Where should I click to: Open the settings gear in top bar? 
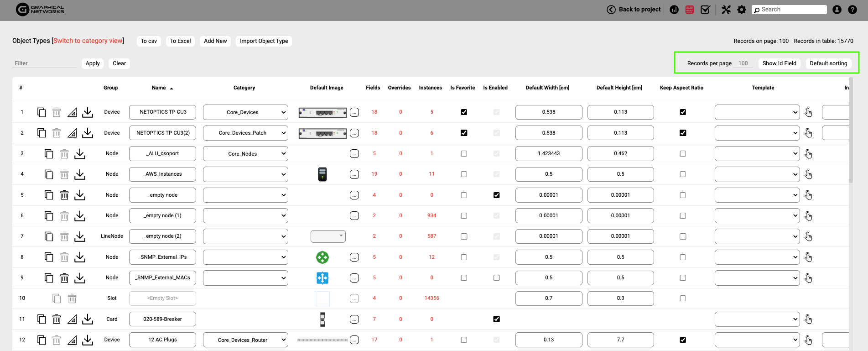coord(742,10)
